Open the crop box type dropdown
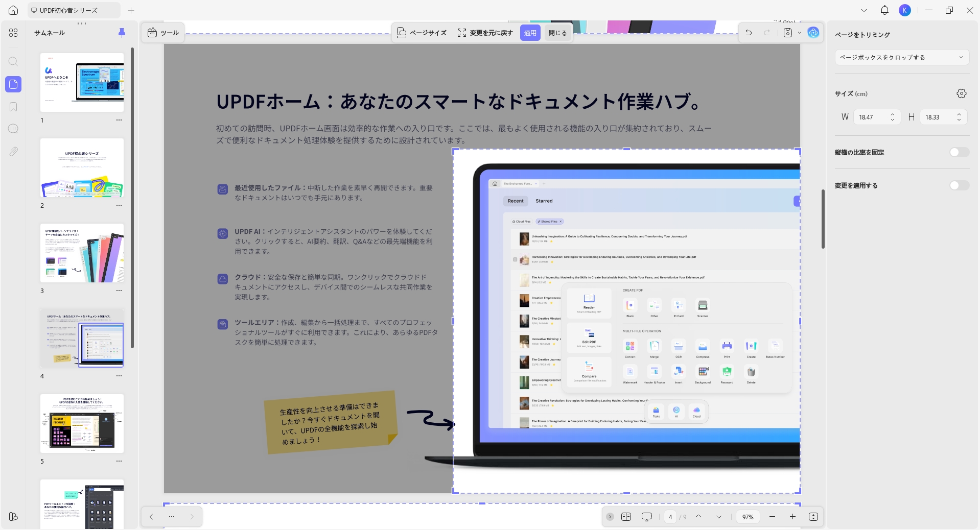This screenshot has width=980, height=530. [902, 57]
